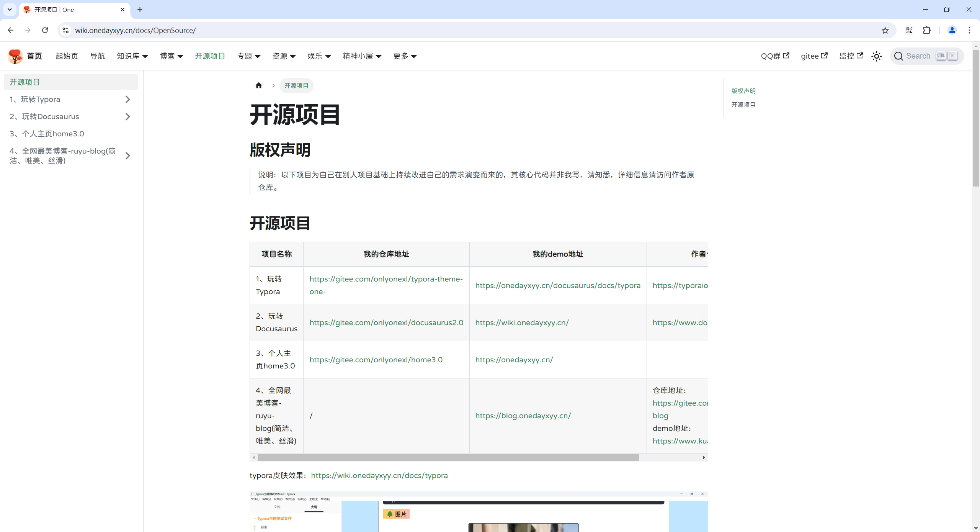Image resolution: width=980 pixels, height=532 pixels.
Task: Jump to 版权声明 in the table of contents
Action: pos(743,91)
